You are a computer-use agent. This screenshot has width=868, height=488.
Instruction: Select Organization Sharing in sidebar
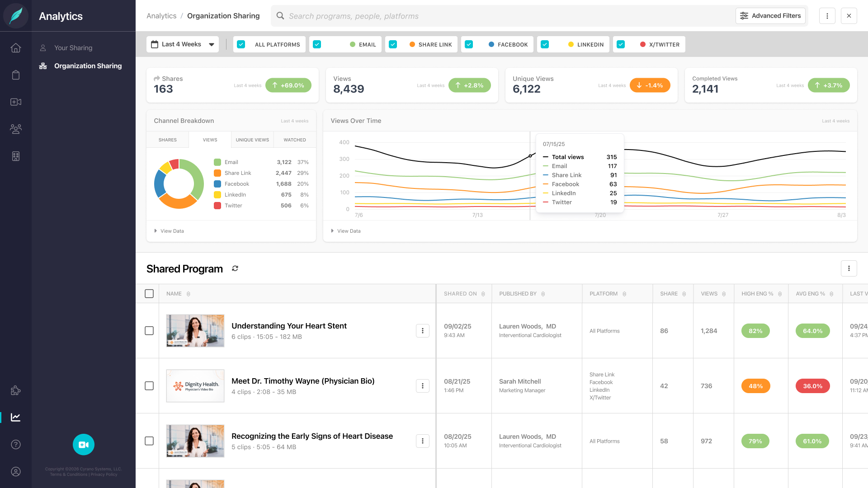(x=80, y=66)
